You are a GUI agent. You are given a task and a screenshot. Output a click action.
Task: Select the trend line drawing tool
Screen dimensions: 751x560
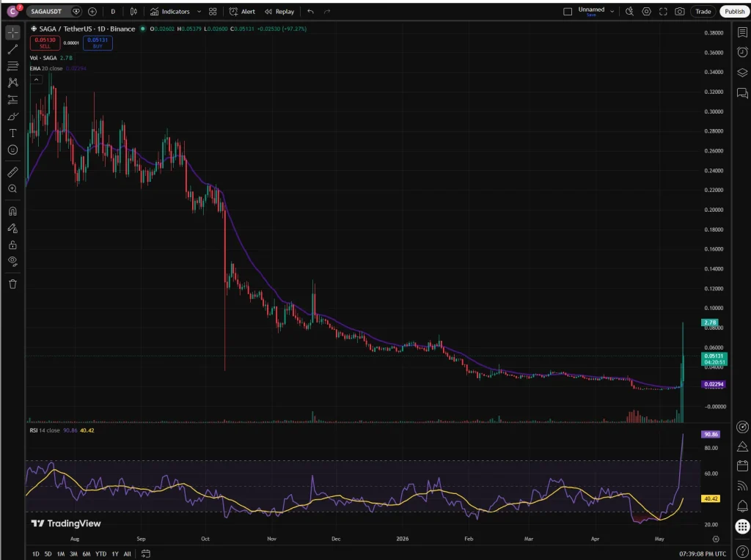tap(13, 49)
